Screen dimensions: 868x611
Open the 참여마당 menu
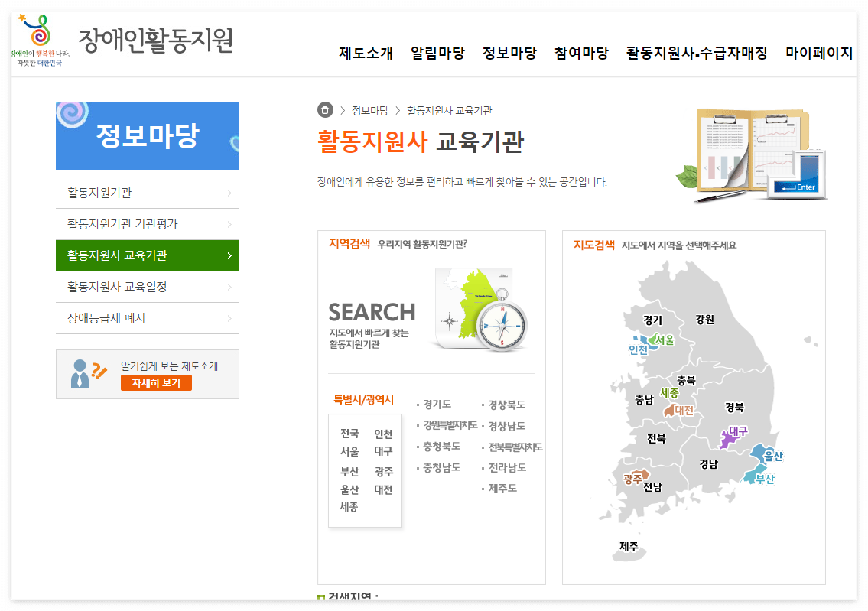pyautogui.click(x=582, y=54)
